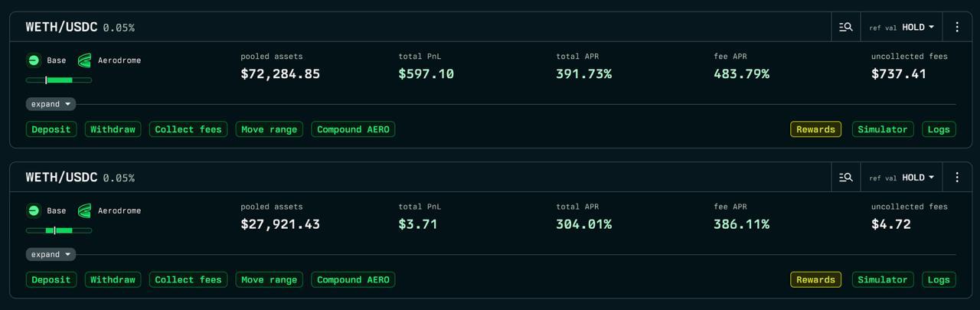Expand details of the second position

[x=51, y=254]
